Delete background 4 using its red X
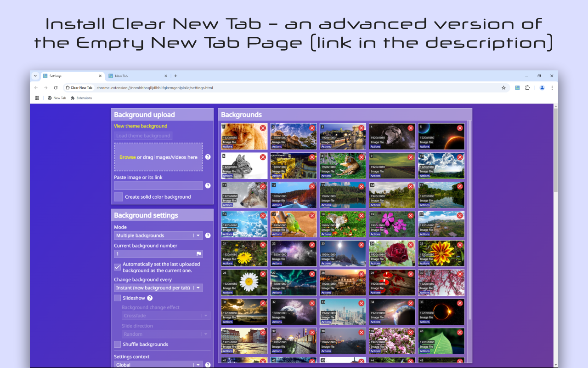The height and width of the screenshot is (368, 588). 410,128
